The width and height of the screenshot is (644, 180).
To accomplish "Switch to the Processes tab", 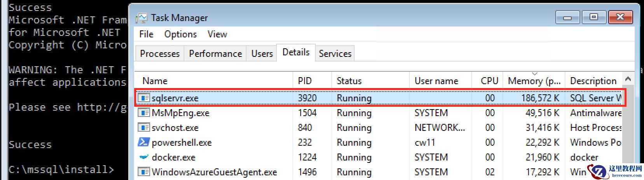I will pyautogui.click(x=160, y=53).
